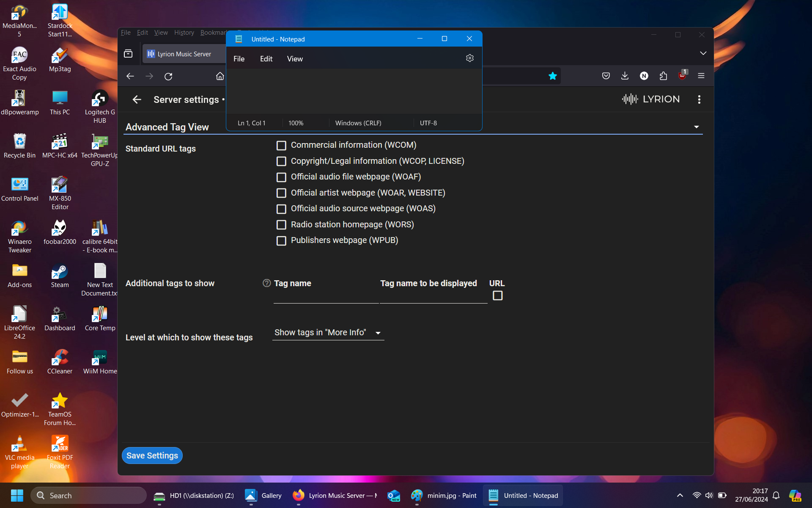
Task: Open the Firefox hamburger menu
Action: [701, 76]
